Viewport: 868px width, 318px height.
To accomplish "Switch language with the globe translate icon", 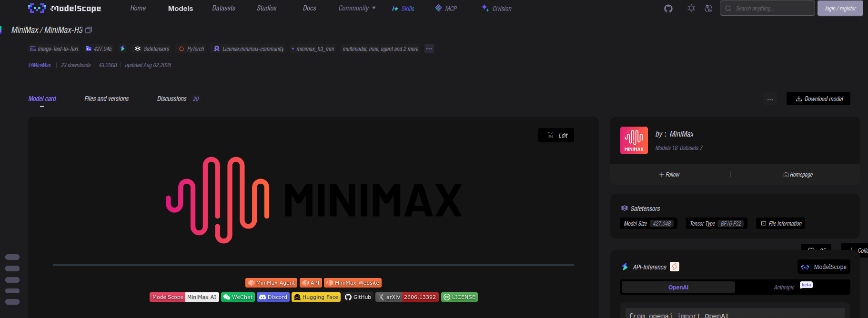I will (708, 9).
